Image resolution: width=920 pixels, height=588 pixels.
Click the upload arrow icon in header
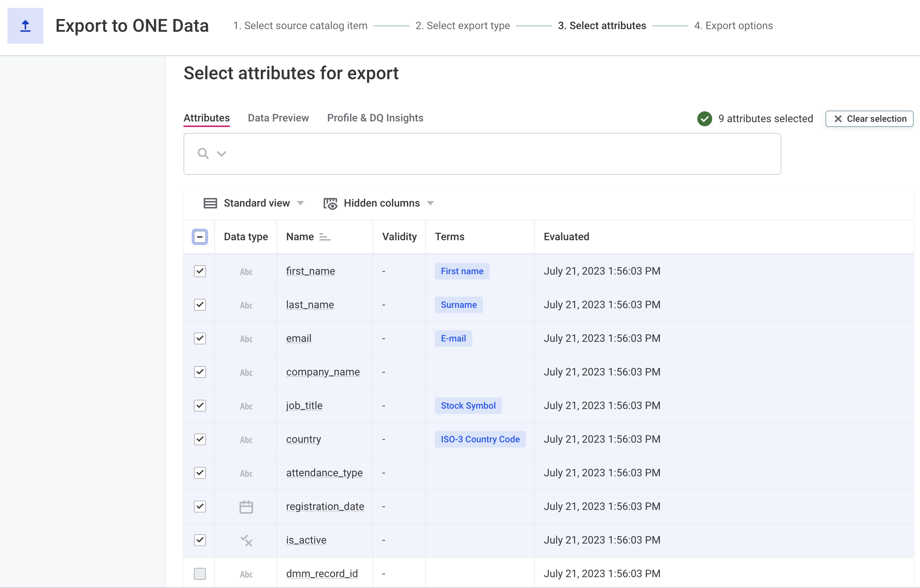(25, 26)
